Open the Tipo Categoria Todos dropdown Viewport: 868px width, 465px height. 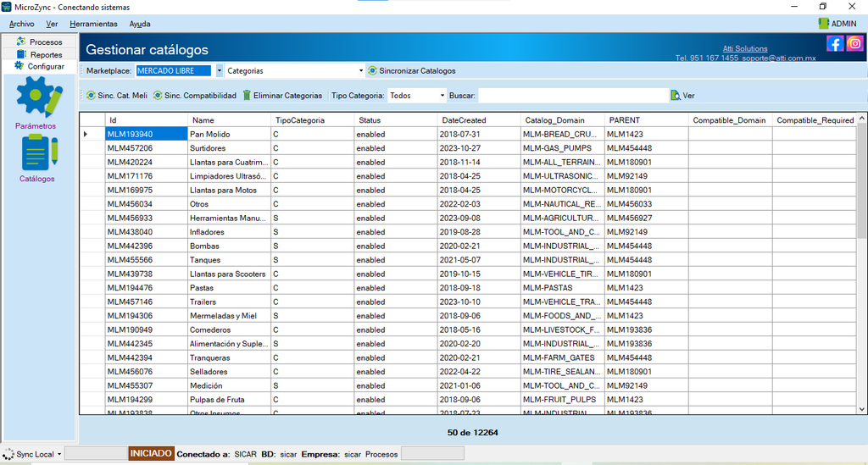pos(442,96)
